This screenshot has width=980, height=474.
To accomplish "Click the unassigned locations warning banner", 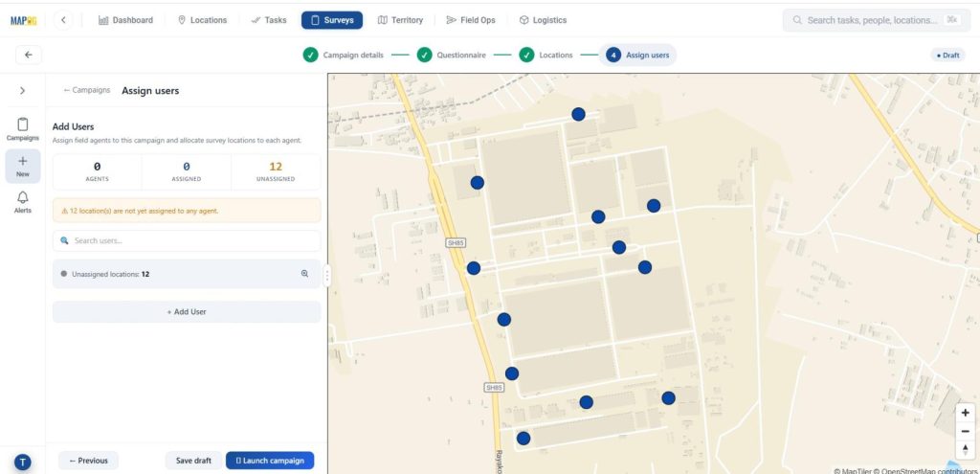I will [187, 211].
